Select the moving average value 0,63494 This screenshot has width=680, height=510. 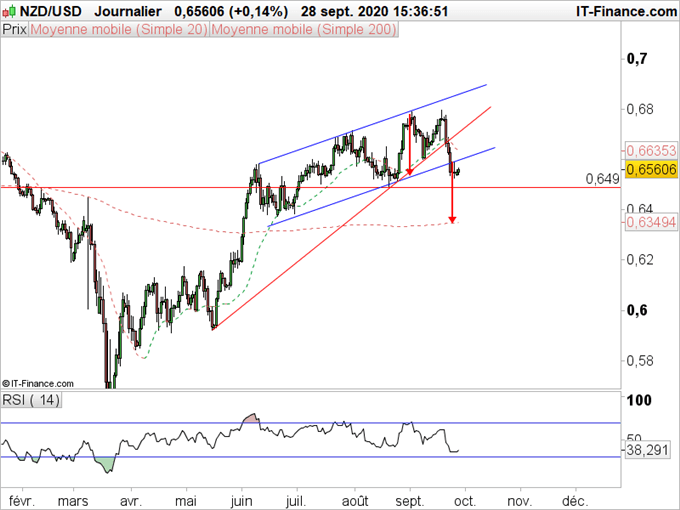(x=651, y=222)
